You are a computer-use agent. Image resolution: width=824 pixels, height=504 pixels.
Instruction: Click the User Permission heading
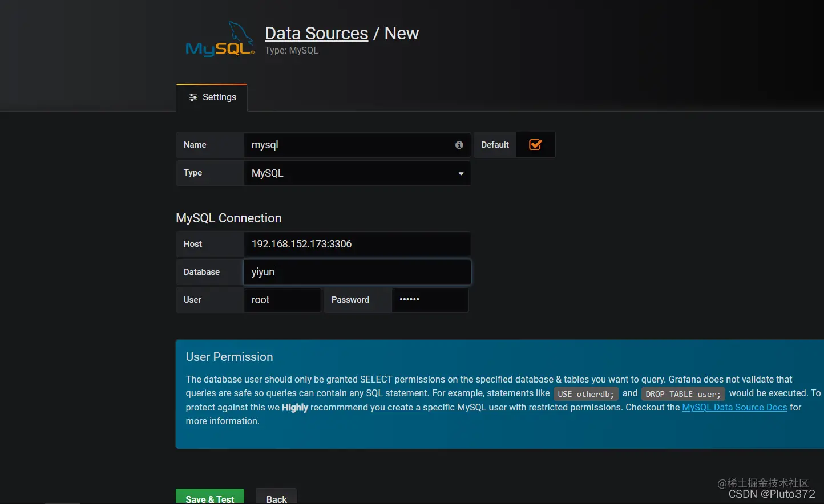click(x=229, y=357)
